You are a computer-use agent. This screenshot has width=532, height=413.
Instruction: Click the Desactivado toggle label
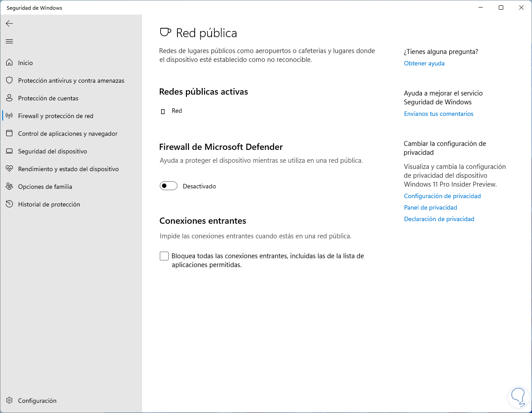point(199,186)
